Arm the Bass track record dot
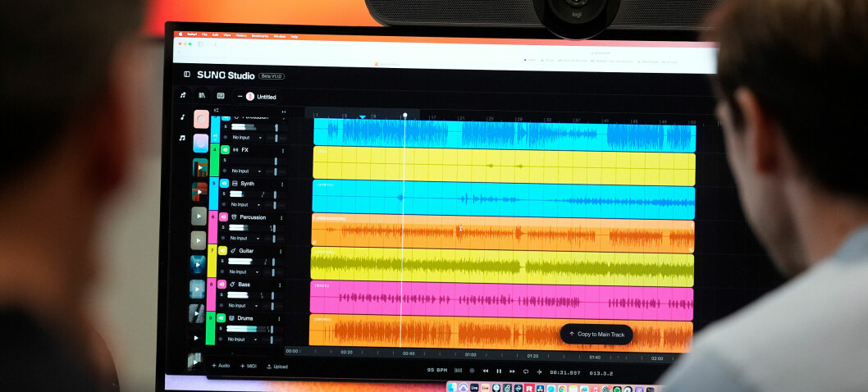868x392 pixels. click(x=222, y=306)
